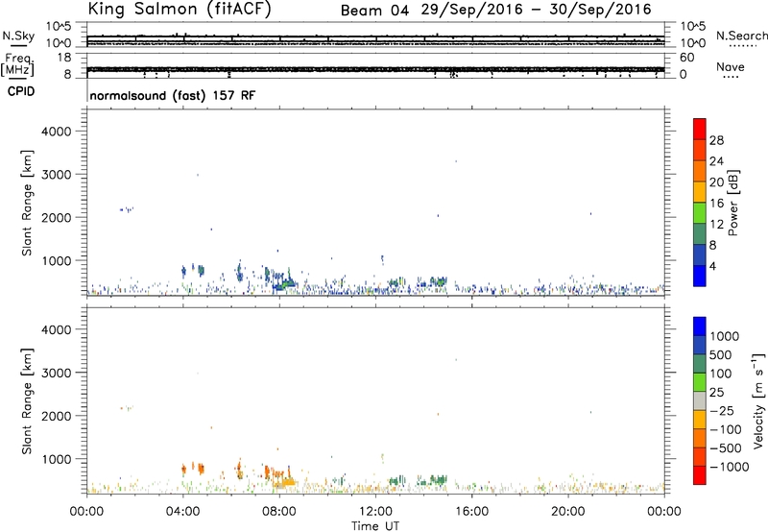Click the '60' tick on the Nave axis

coord(686,58)
